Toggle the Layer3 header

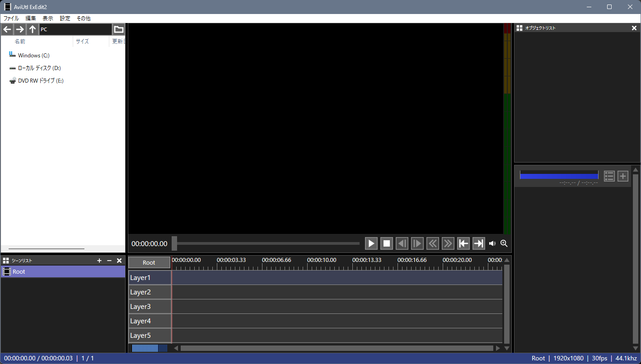pyautogui.click(x=150, y=307)
